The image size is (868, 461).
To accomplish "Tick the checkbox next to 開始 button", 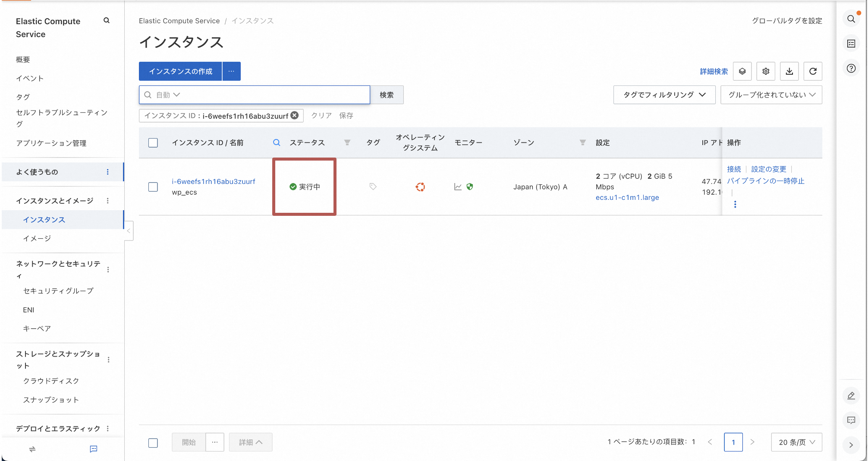I will 153,443.
